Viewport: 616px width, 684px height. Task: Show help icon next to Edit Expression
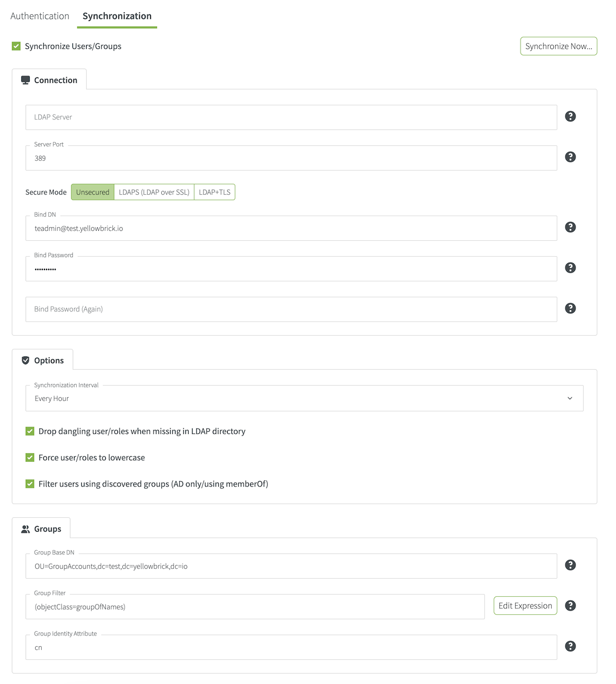click(570, 606)
